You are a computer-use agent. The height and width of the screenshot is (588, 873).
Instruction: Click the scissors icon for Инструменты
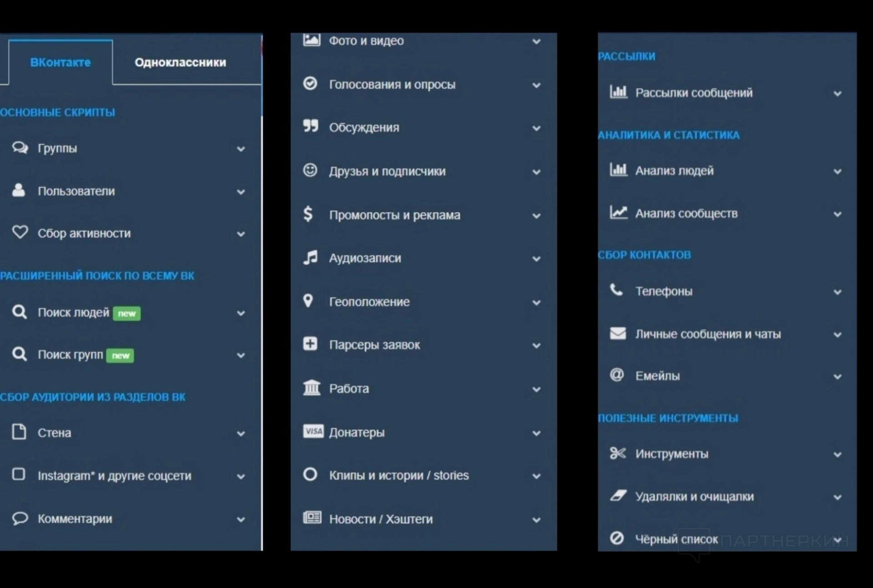pos(617,453)
